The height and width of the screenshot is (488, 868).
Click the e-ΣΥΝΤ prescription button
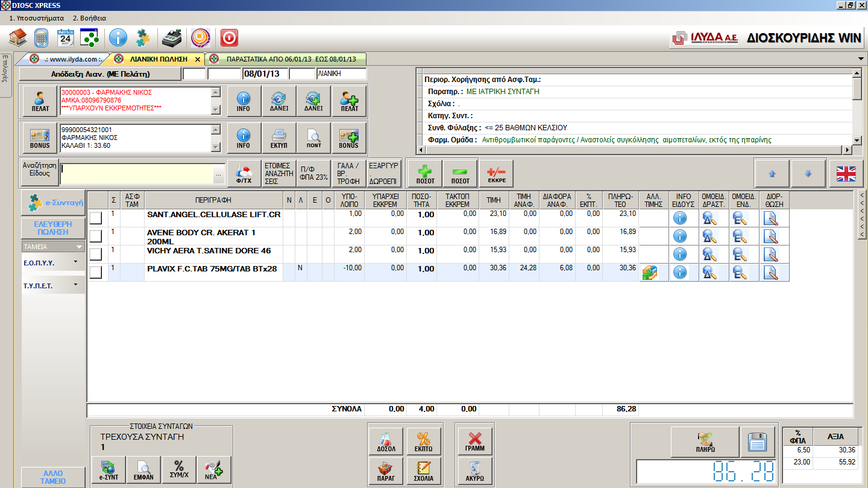(x=109, y=471)
